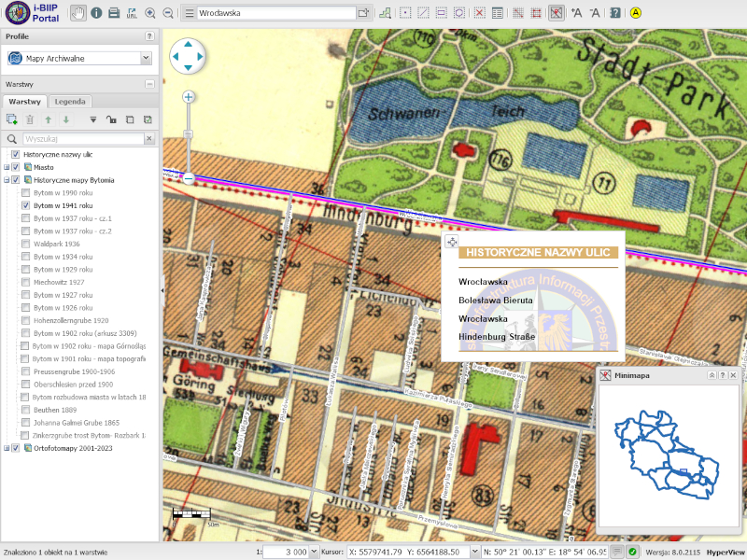Open the layer filter triangle menu
The height and width of the screenshot is (560, 747).
93,119
